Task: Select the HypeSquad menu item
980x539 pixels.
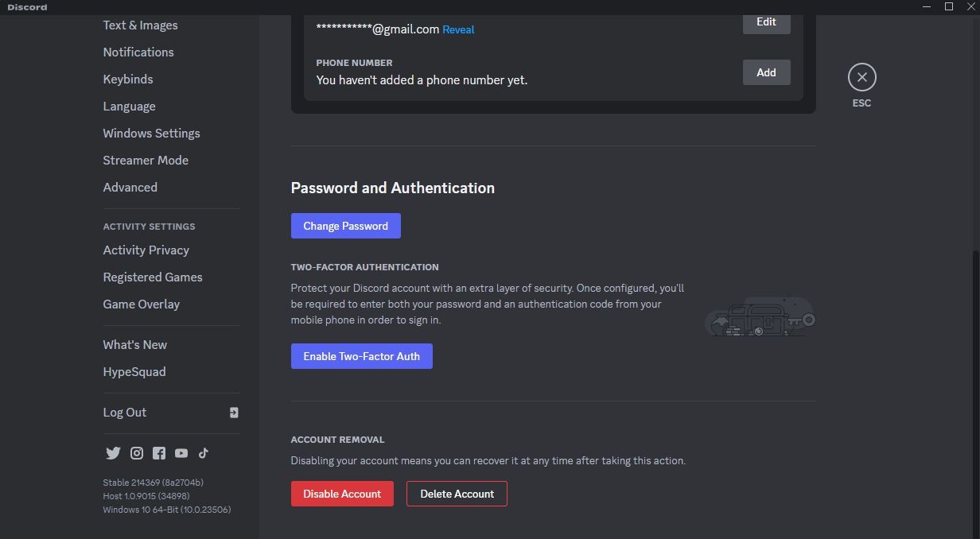Action: tap(134, 371)
